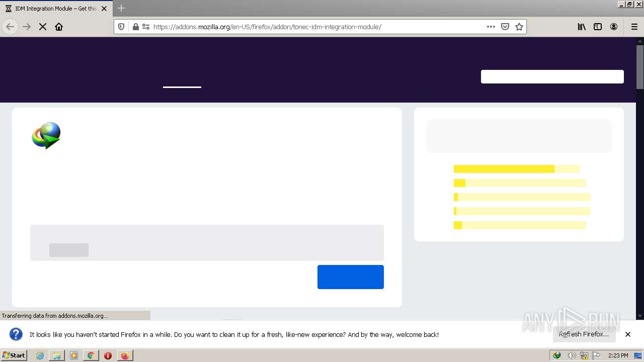The image size is (644, 362).
Task: Toggle the sidebar view
Action: [x=598, y=27]
